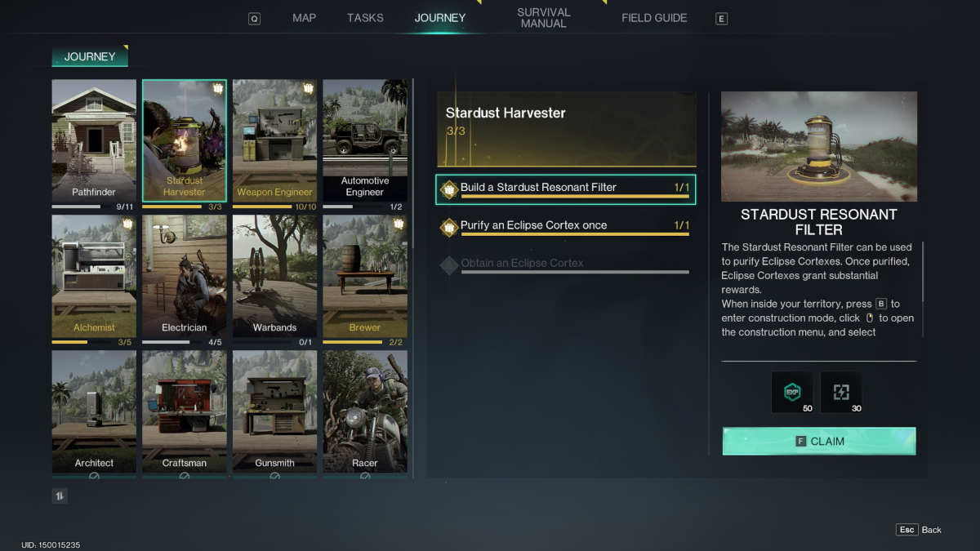This screenshot has height=551, width=980.
Task: Claim the reward with the CLAIM button
Action: tap(819, 441)
